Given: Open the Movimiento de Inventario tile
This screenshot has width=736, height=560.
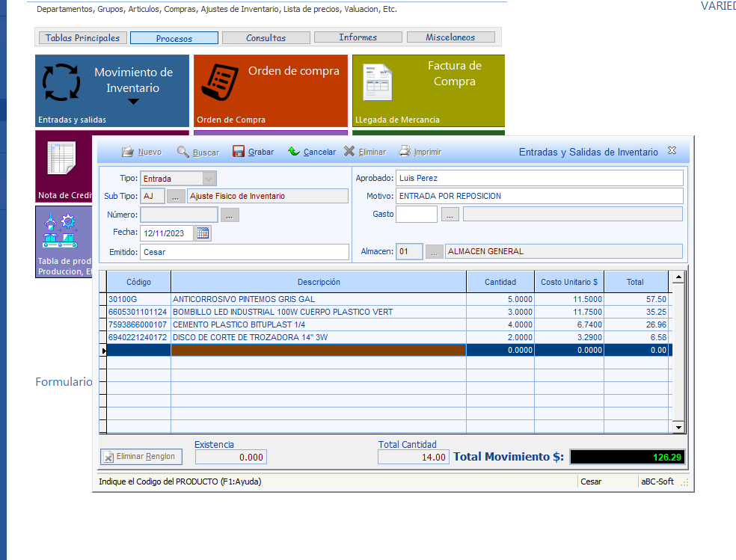Looking at the screenshot, I should [112, 90].
